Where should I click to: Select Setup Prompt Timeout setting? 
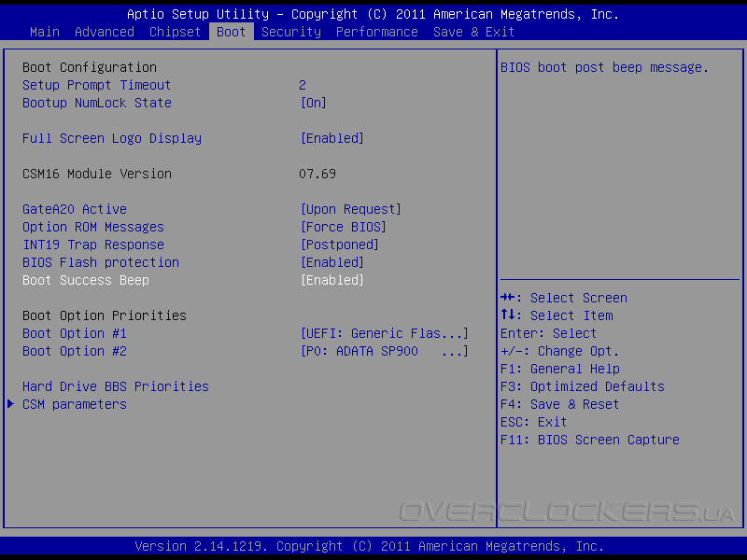97,85
